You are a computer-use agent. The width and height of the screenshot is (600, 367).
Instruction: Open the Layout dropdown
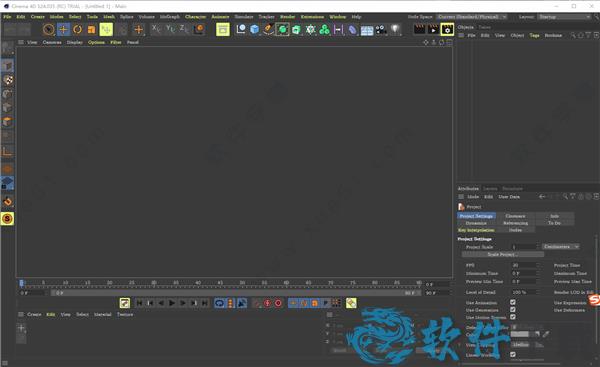564,17
